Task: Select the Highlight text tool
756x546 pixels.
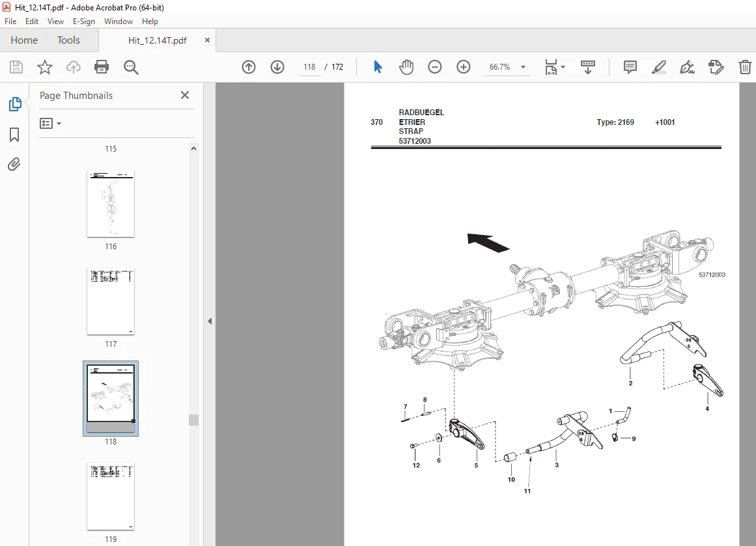Action: pos(658,67)
